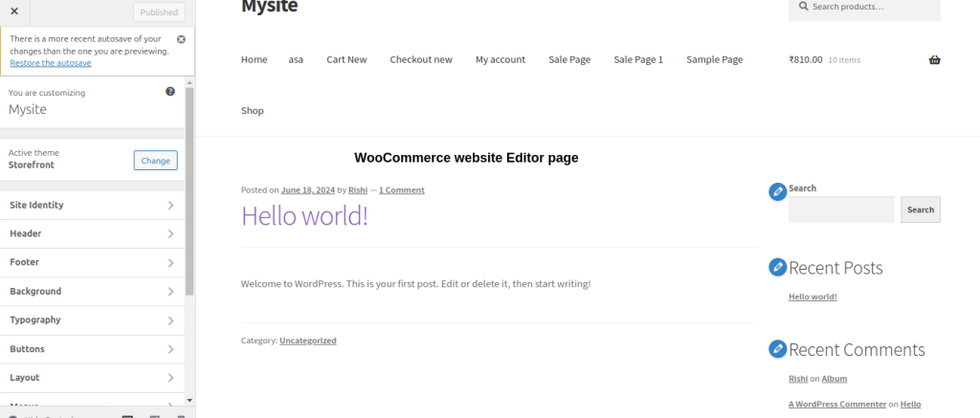
Task: Click the '10 items' cart count text
Action: (844, 60)
